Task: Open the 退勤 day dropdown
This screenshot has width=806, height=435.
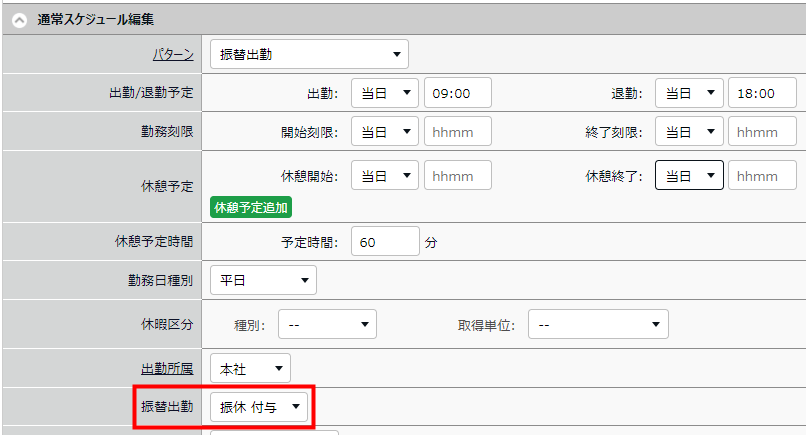Action: pos(689,93)
